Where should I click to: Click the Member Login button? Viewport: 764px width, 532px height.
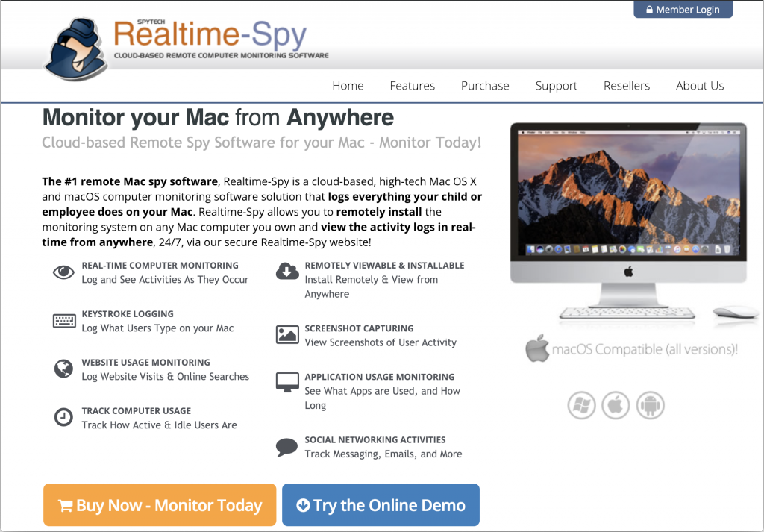pos(683,9)
